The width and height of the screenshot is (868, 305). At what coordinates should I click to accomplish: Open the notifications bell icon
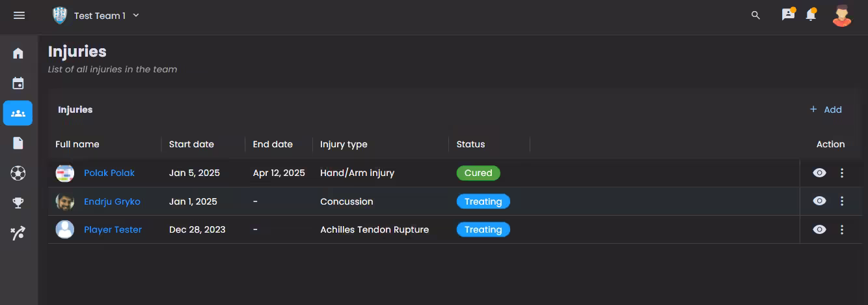point(811,15)
